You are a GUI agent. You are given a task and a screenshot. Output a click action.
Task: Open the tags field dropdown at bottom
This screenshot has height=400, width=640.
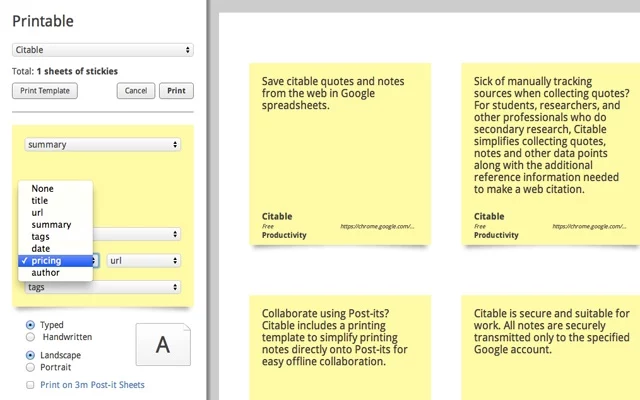tap(102, 287)
